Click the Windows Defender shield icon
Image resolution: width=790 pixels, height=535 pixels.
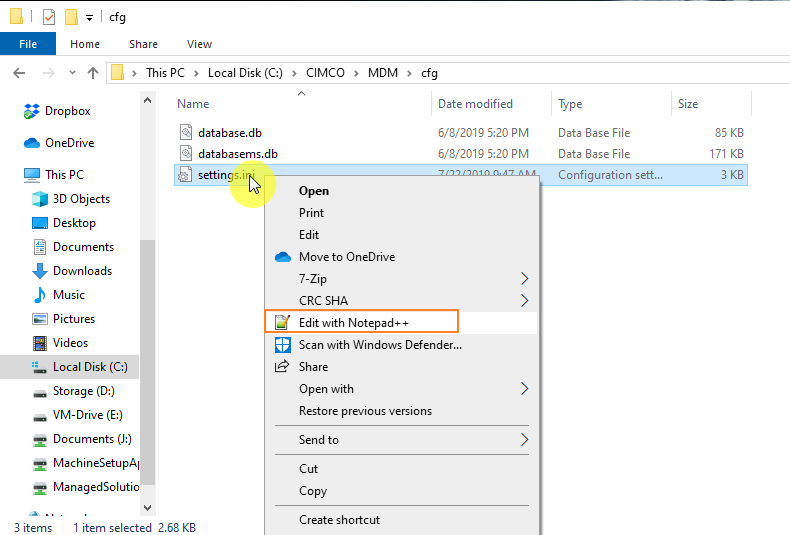click(x=283, y=345)
